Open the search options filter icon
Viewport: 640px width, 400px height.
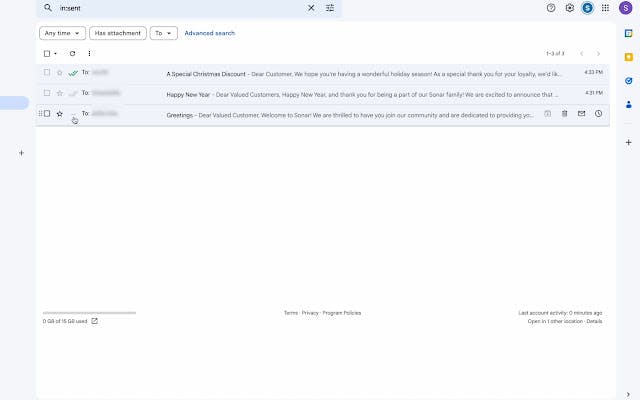(x=330, y=8)
